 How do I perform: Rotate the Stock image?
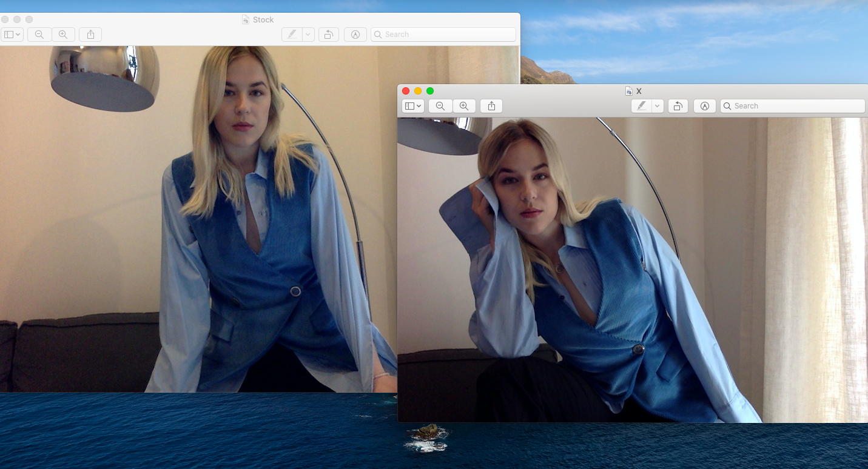coord(328,35)
